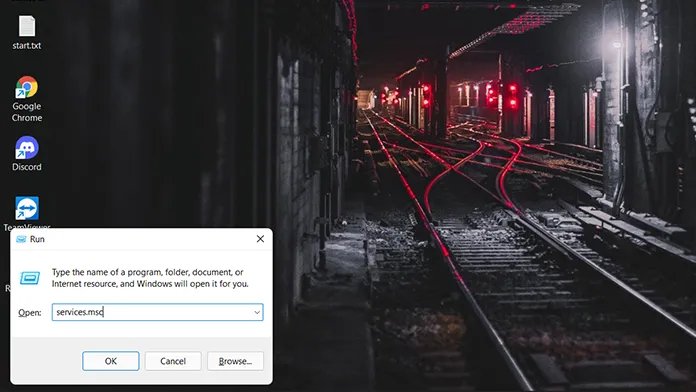Confirm with the OK button

pyautogui.click(x=111, y=361)
